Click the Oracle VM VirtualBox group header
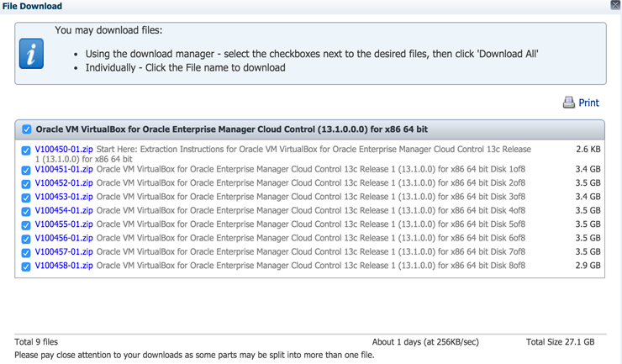The width and height of the screenshot is (622, 364). click(x=231, y=129)
